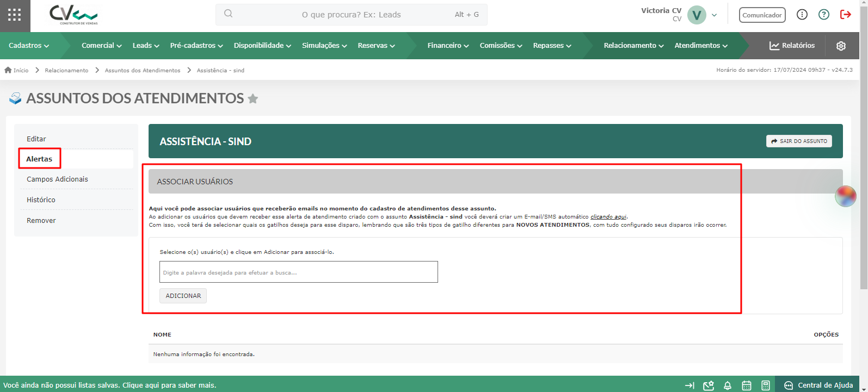Click the colorful floating assistant bubble
The width and height of the screenshot is (868, 392).
[846, 196]
